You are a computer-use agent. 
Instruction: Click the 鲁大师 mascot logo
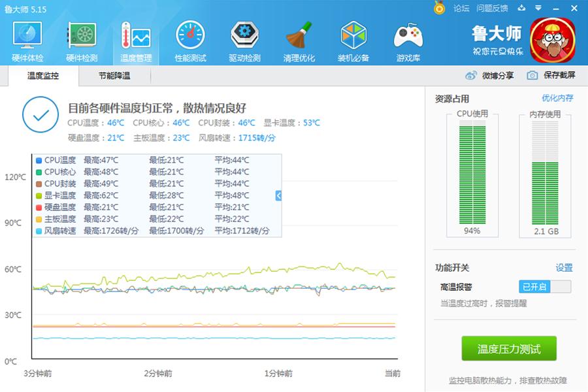(552, 39)
